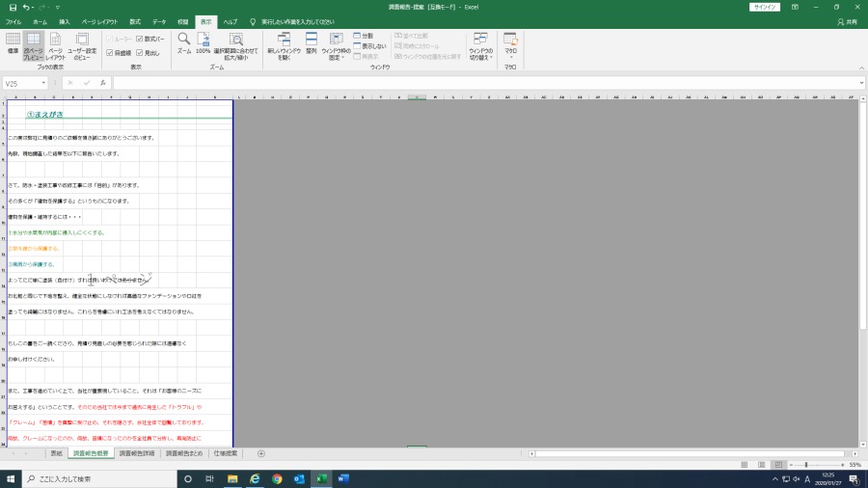The width and height of the screenshot is (868, 488).
Task: Click 分割 split window button
Action: 364,36
